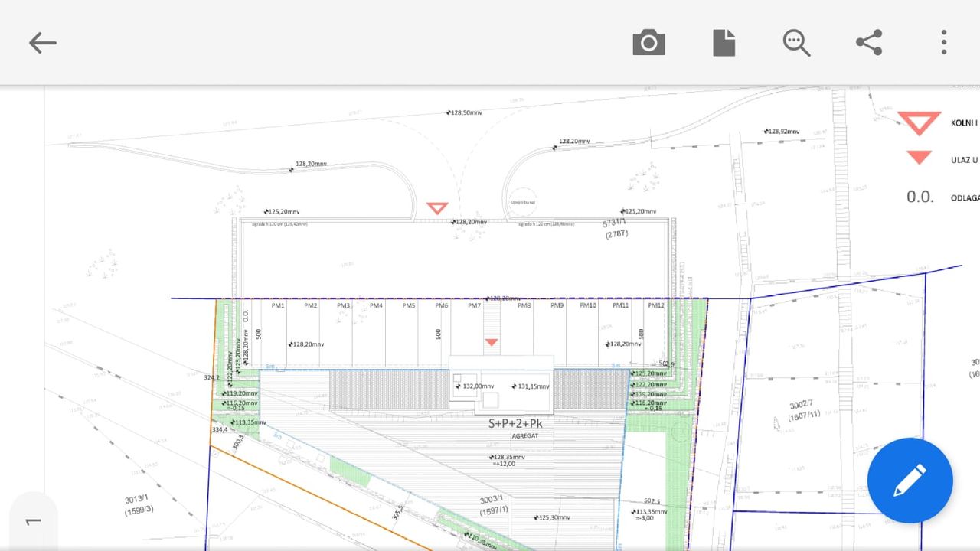
Task: Click parking spot label PM1
Action: click(x=278, y=305)
